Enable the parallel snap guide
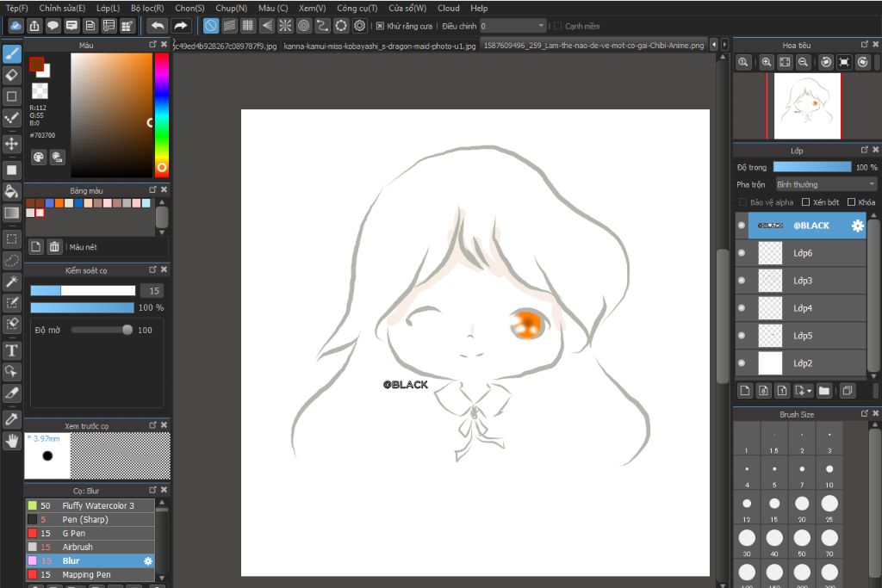This screenshot has width=882, height=588. (229, 26)
